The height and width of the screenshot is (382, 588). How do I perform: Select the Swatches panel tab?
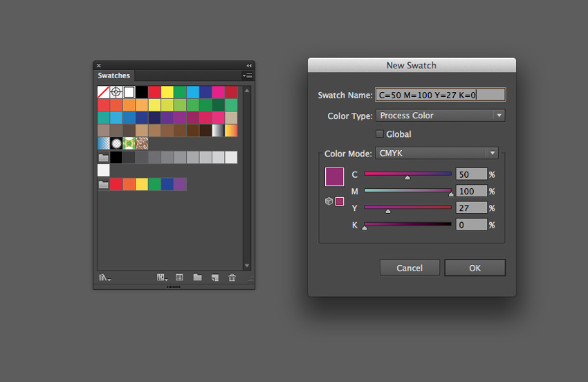tap(113, 75)
